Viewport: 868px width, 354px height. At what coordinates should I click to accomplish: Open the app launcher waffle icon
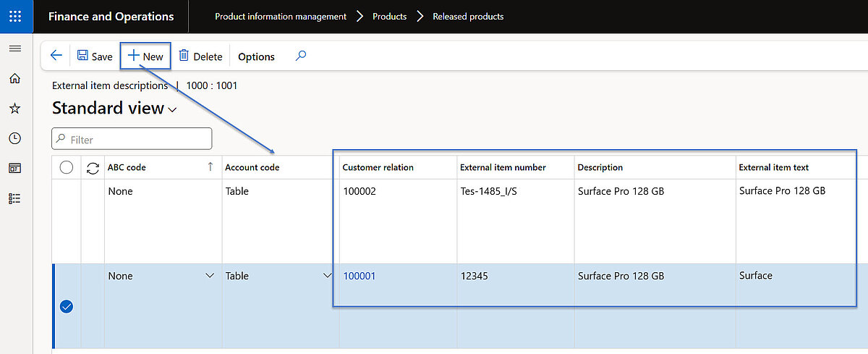click(16, 16)
